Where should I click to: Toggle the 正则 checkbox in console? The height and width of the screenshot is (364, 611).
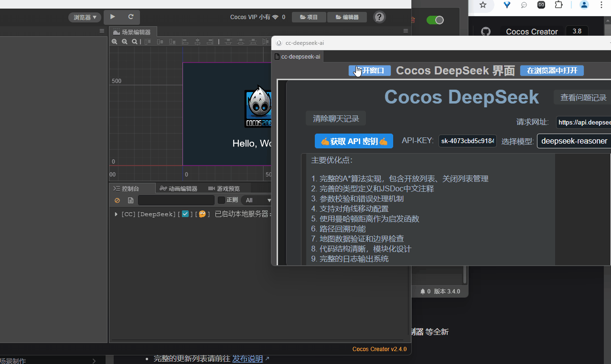[221, 200]
